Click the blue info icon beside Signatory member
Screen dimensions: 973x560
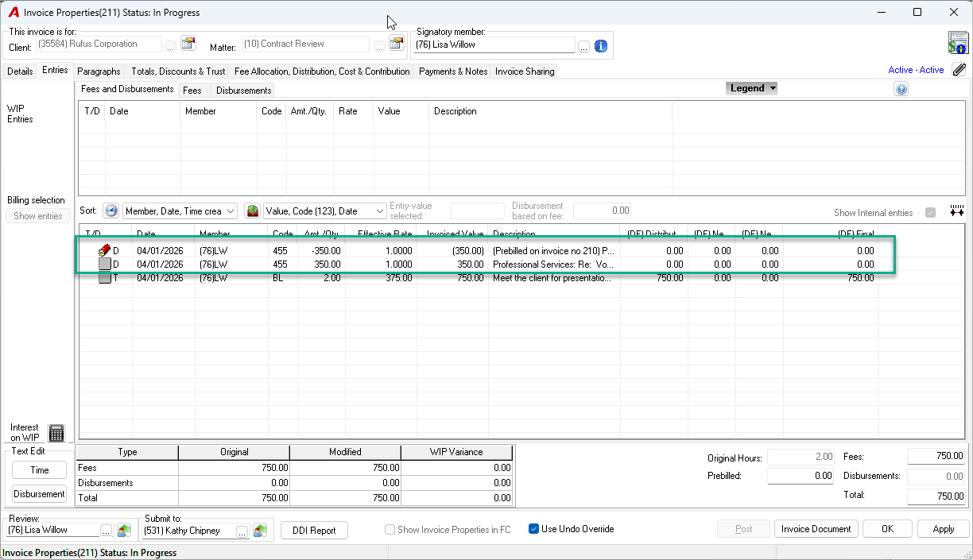(x=601, y=46)
